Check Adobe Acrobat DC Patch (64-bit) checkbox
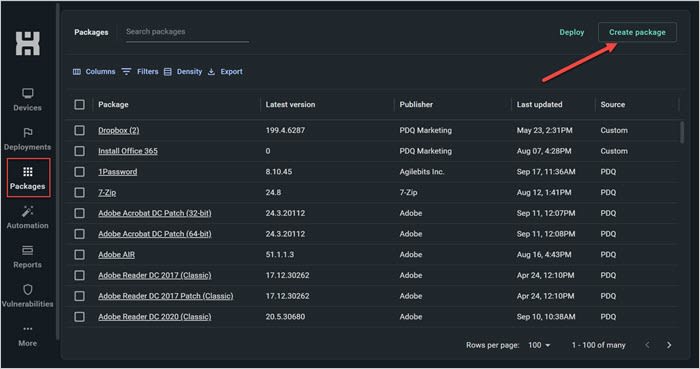Viewport: 700px width, 369px height. click(x=79, y=234)
